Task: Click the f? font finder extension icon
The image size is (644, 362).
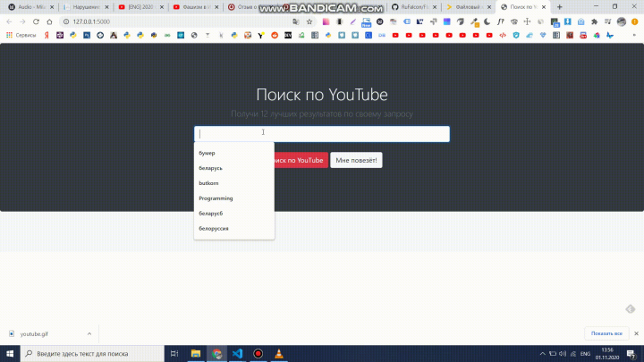Action: pos(500,21)
